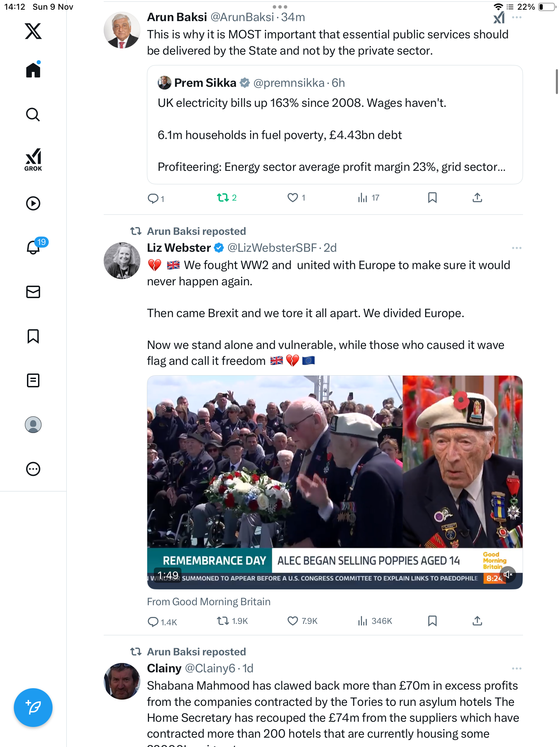Click Grok icon on Arun Baksi's post
This screenshot has height=747, width=560.
[499, 17]
